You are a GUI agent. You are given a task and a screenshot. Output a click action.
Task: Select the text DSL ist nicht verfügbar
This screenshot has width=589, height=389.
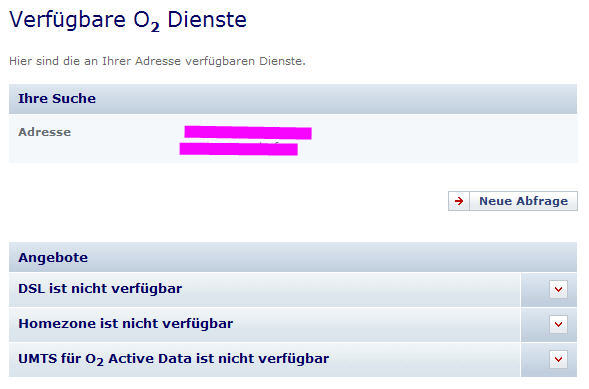coord(100,289)
